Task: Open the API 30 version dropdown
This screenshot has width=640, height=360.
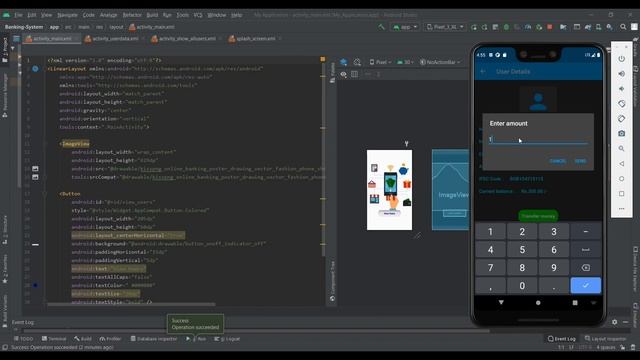Action: coord(406,62)
